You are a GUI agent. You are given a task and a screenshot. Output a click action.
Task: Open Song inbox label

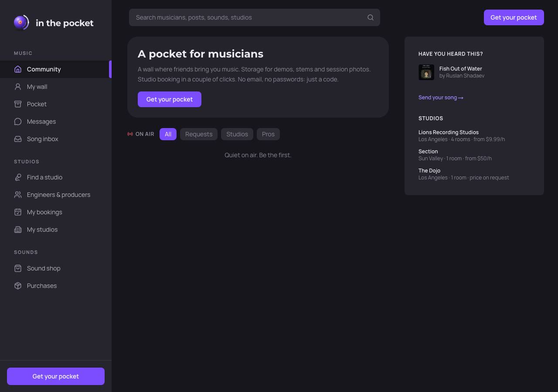pyautogui.click(x=43, y=139)
